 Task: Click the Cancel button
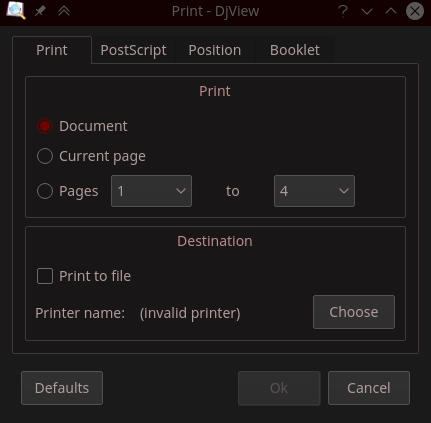point(369,388)
